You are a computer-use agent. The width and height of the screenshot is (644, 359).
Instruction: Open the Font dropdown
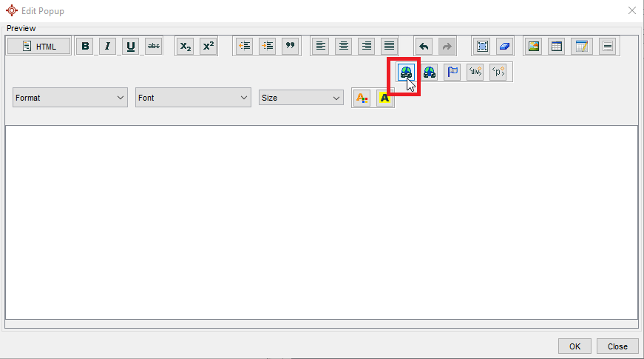click(x=193, y=98)
